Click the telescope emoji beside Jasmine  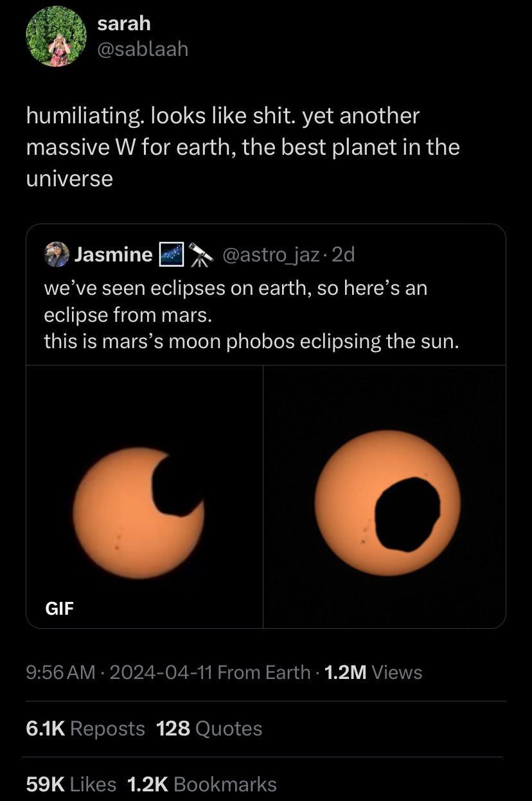202,255
